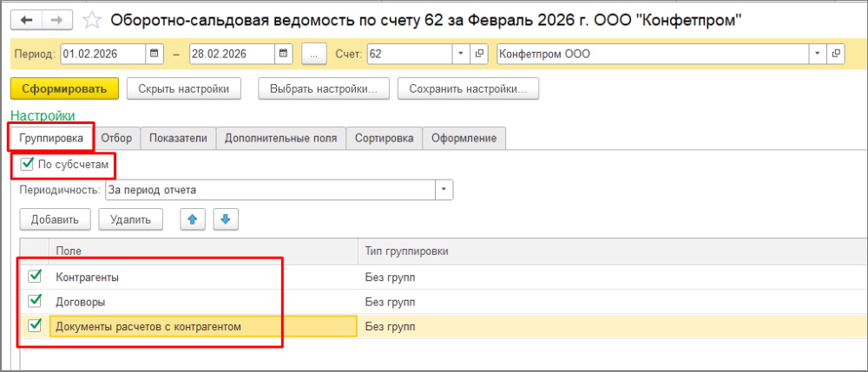Expand the organization dropdown list
Image resolution: width=868 pixels, height=372 pixels.
(x=817, y=54)
